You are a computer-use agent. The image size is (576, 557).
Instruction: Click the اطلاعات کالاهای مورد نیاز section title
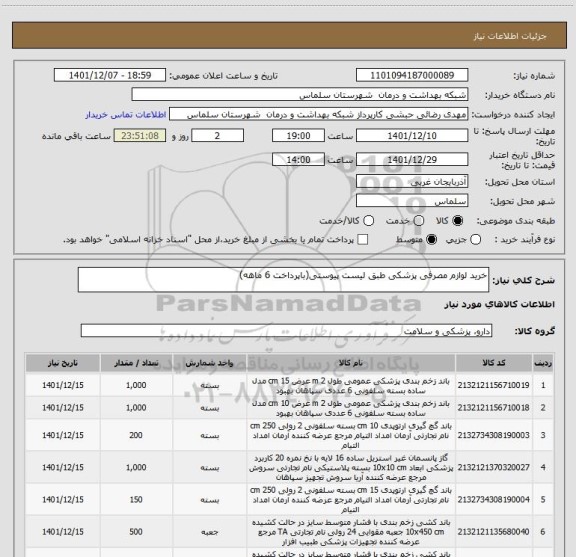(x=499, y=305)
